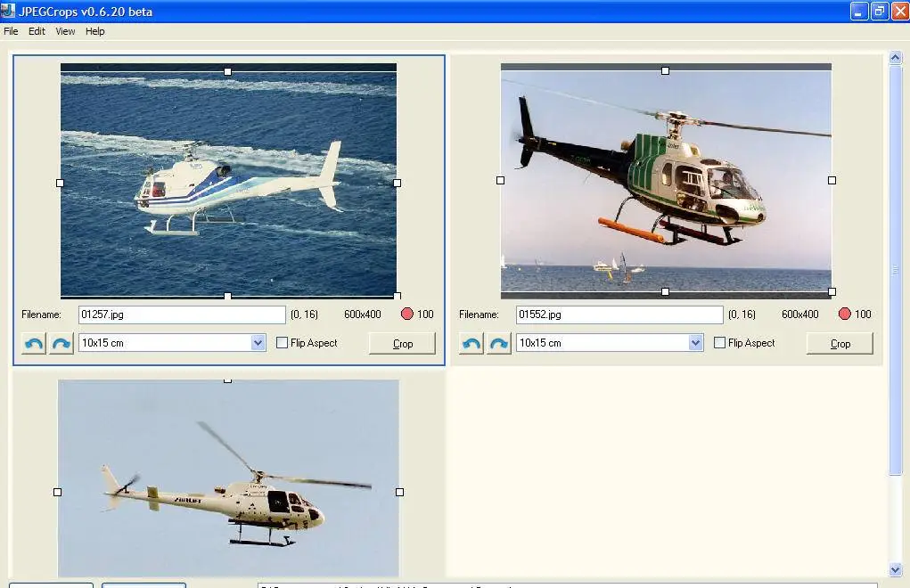
Task: Open the Help menu
Action: click(95, 31)
